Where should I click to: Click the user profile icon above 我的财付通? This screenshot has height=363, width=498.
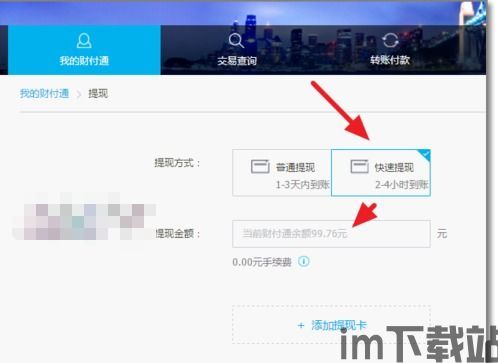(84, 40)
